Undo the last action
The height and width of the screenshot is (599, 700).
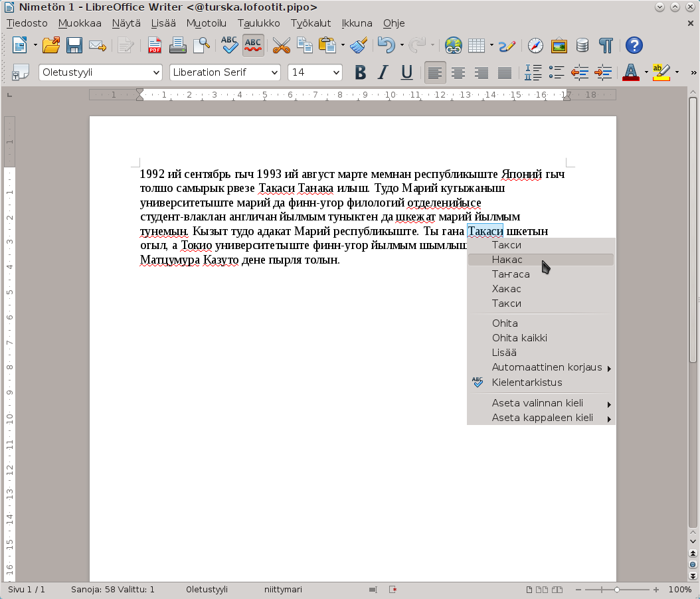[x=386, y=46]
